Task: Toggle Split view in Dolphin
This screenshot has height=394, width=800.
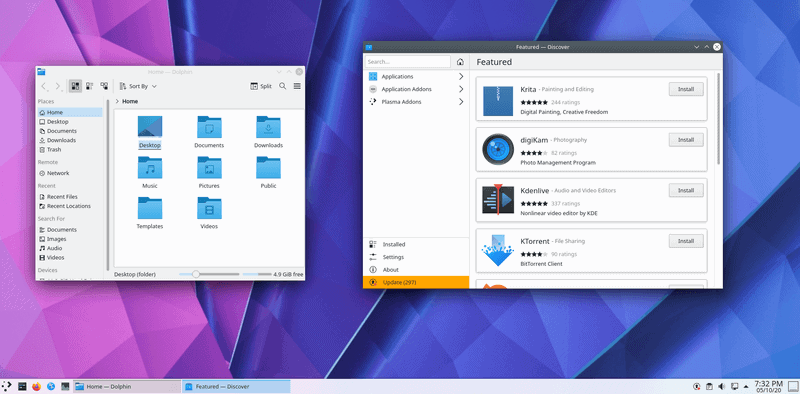Action: click(261, 86)
